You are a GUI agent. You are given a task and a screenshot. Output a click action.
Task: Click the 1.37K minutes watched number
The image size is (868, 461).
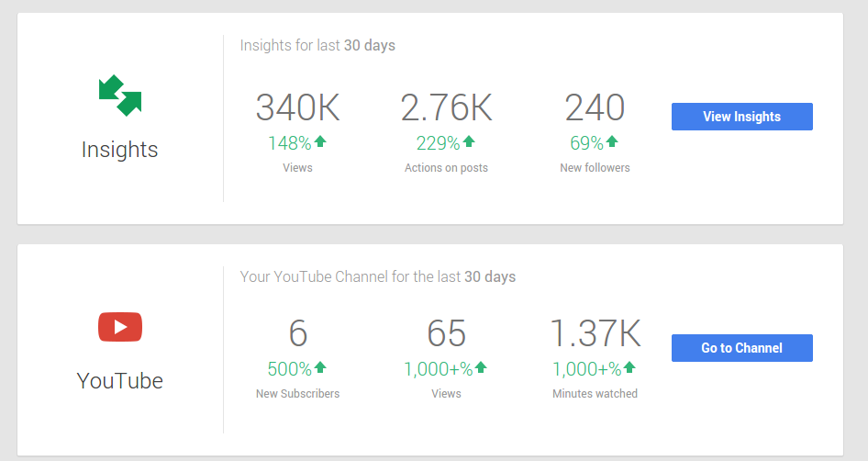[x=595, y=333]
